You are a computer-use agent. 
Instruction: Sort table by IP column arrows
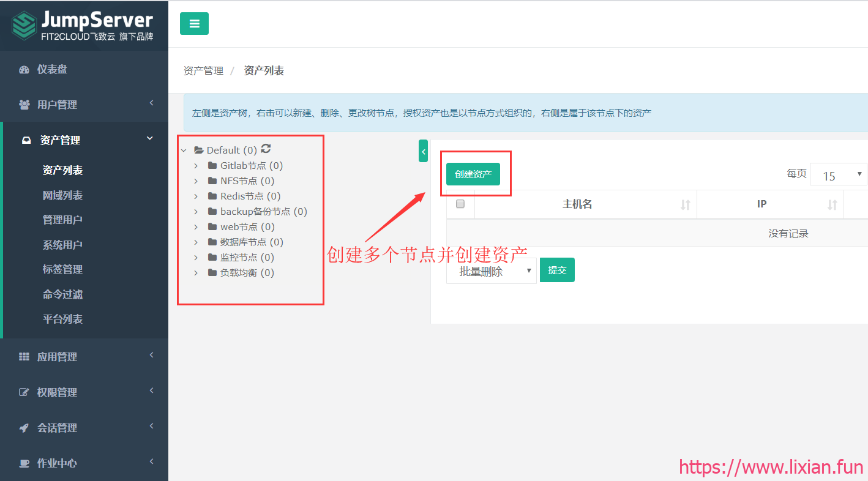click(832, 205)
